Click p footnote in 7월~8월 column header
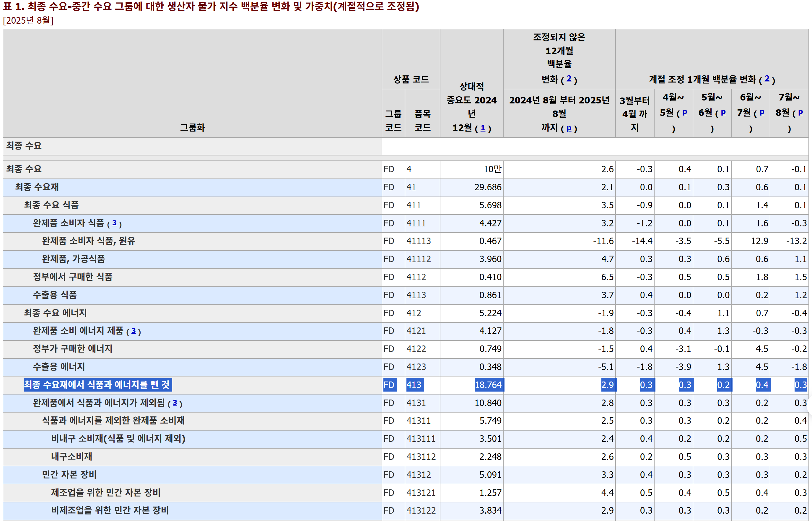812x521 pixels. 800,112
